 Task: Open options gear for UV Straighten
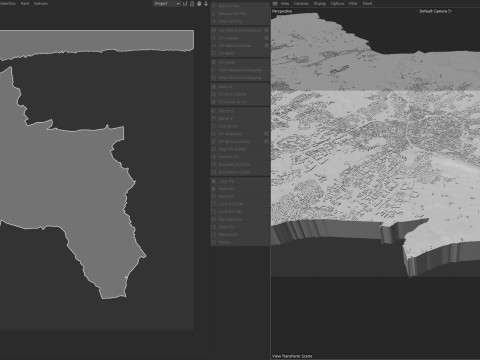pyautogui.click(x=266, y=134)
